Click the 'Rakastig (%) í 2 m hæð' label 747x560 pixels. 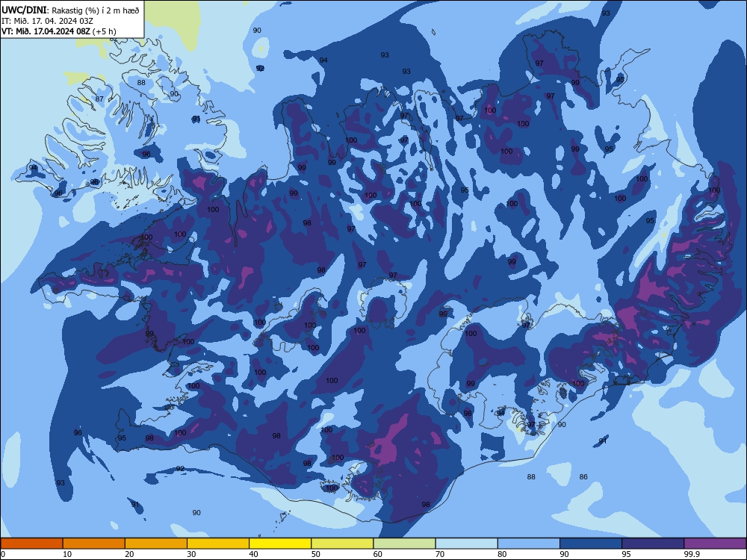96,10
